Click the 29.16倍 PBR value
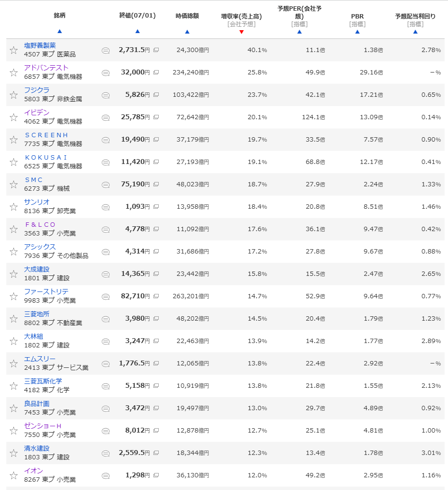448x490 pixels. click(x=372, y=73)
